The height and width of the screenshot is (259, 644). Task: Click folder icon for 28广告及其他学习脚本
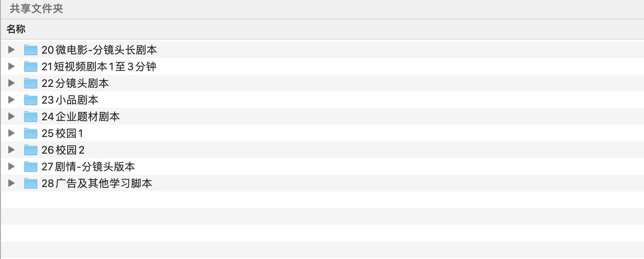[x=31, y=183]
